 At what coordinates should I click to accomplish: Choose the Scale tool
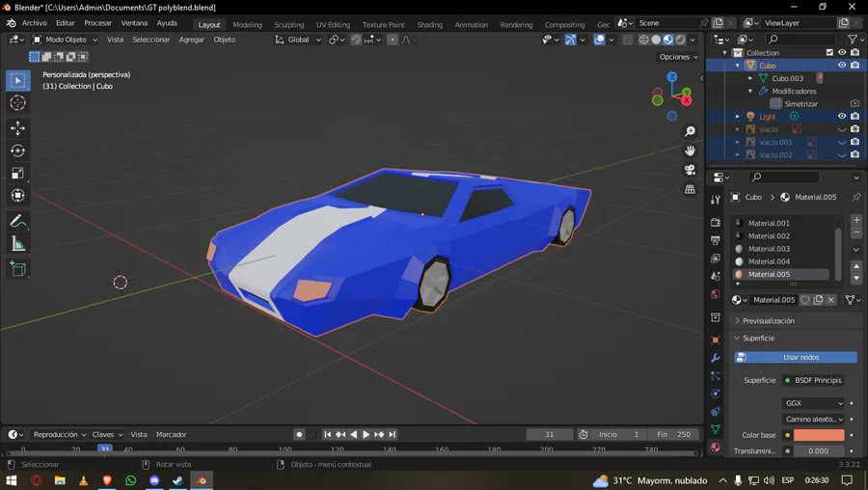(x=17, y=174)
